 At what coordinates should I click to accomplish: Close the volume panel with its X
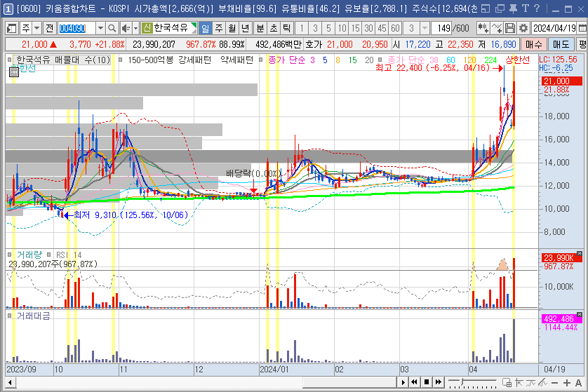coord(580,254)
